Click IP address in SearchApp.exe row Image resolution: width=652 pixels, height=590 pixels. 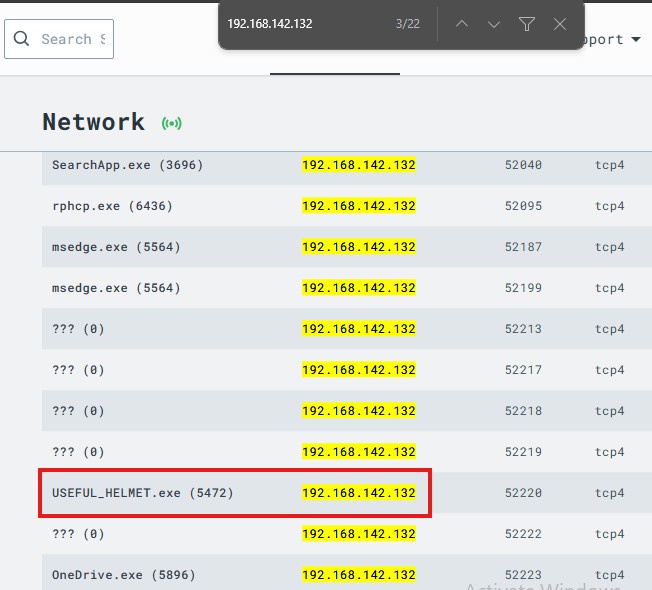coord(359,165)
